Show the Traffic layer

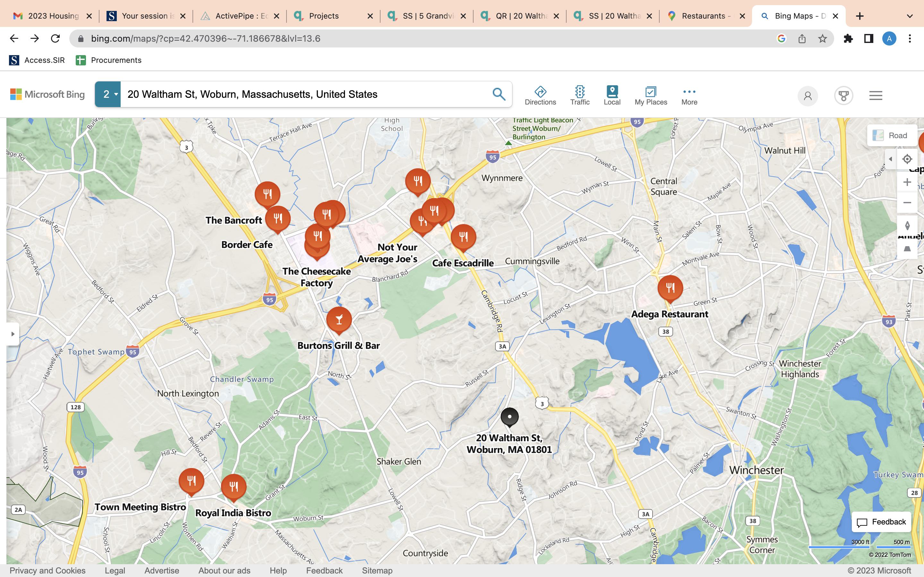click(x=580, y=95)
